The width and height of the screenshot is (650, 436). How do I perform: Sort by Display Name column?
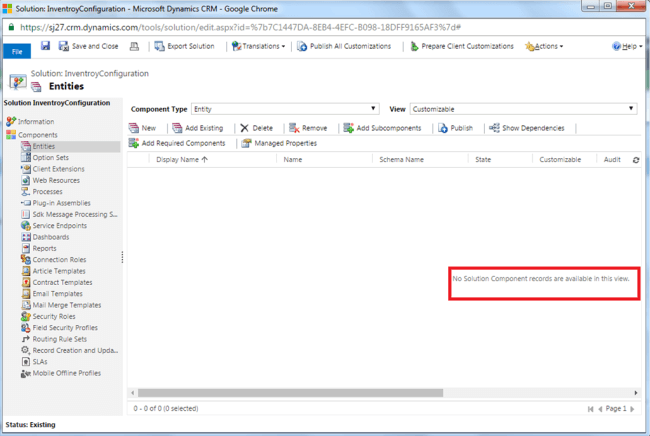pos(182,160)
